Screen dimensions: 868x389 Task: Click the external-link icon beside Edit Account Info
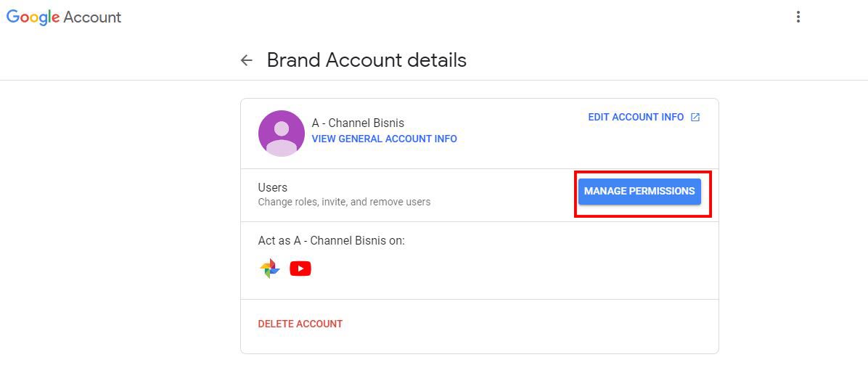(695, 118)
